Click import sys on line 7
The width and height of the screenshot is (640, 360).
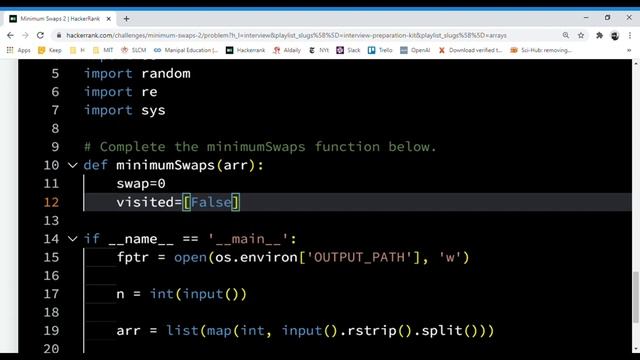(x=124, y=110)
